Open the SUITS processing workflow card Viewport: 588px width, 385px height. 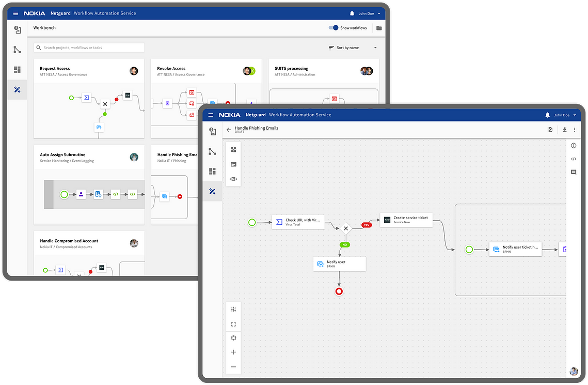pyautogui.click(x=324, y=81)
